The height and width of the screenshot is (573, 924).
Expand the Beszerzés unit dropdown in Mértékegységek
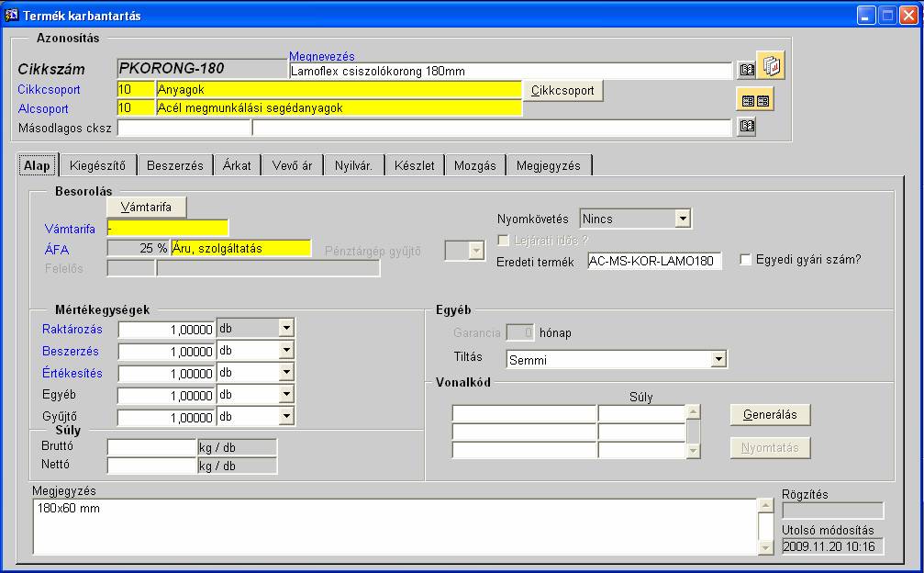tap(285, 350)
